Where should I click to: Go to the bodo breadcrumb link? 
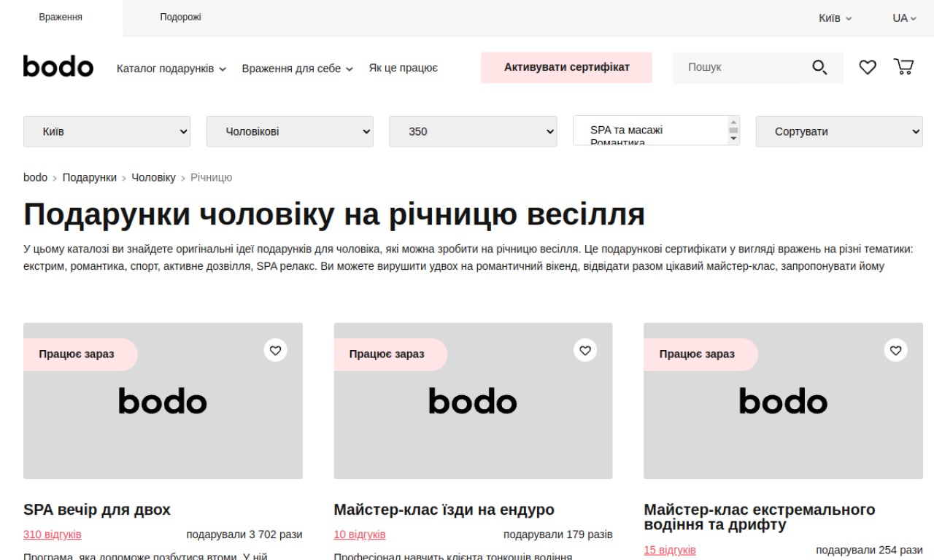pos(35,177)
